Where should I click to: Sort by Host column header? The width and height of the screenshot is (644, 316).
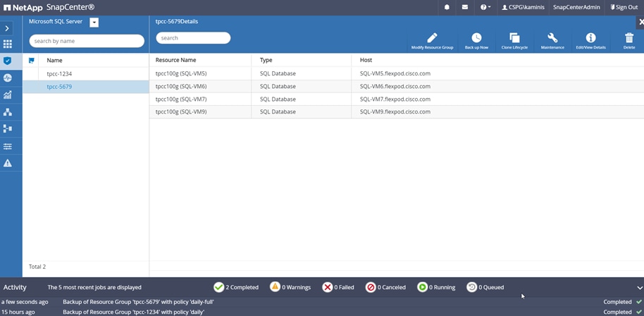point(366,60)
